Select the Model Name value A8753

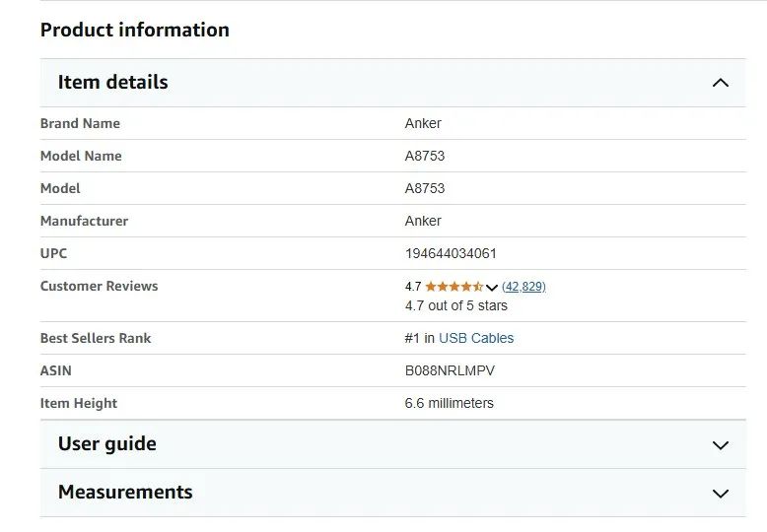tap(425, 156)
